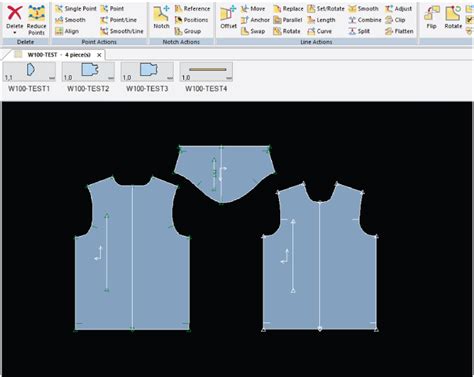The width and height of the screenshot is (474, 377).
Task: Select the Curve line action
Action: (x=320, y=31)
